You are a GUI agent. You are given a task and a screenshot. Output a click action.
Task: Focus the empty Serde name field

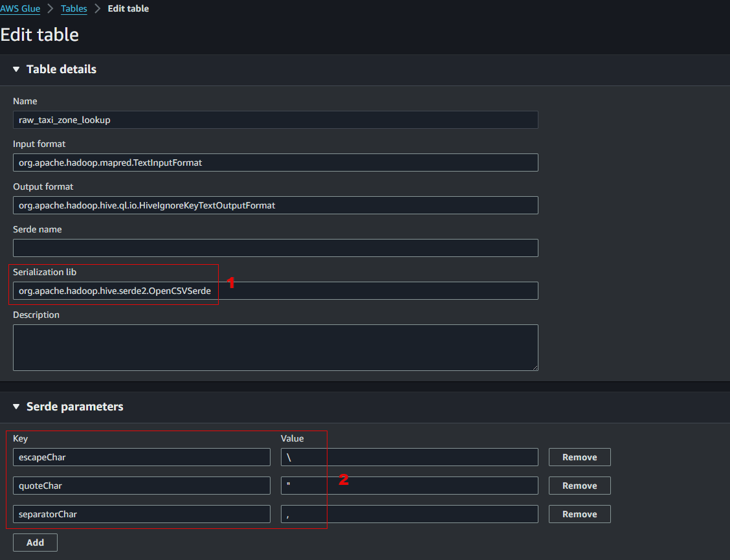[275, 248]
